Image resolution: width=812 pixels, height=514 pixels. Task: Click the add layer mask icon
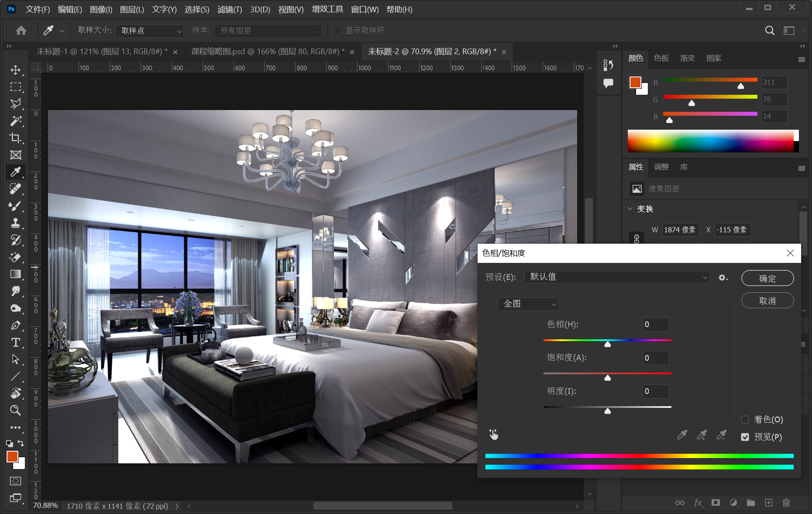(x=716, y=503)
